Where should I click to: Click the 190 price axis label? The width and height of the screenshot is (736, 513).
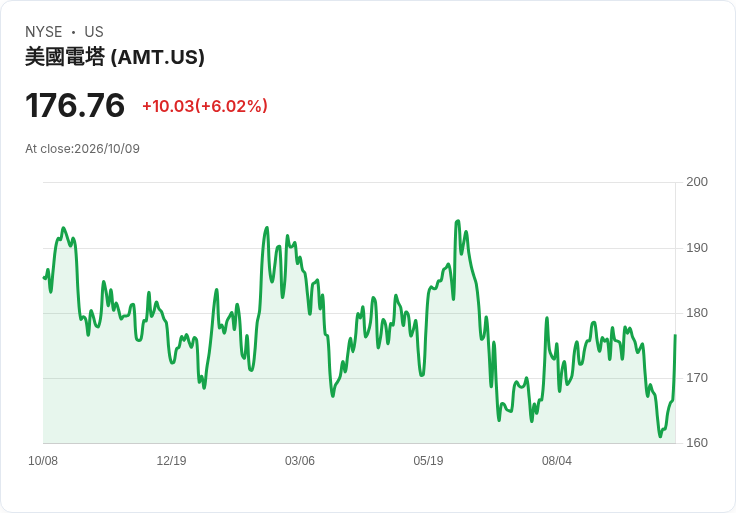tap(697, 248)
